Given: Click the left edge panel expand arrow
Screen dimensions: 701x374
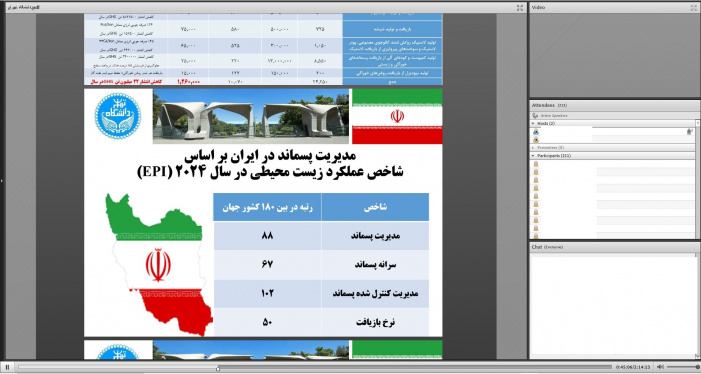Looking at the screenshot, I should click(x=2, y=181).
